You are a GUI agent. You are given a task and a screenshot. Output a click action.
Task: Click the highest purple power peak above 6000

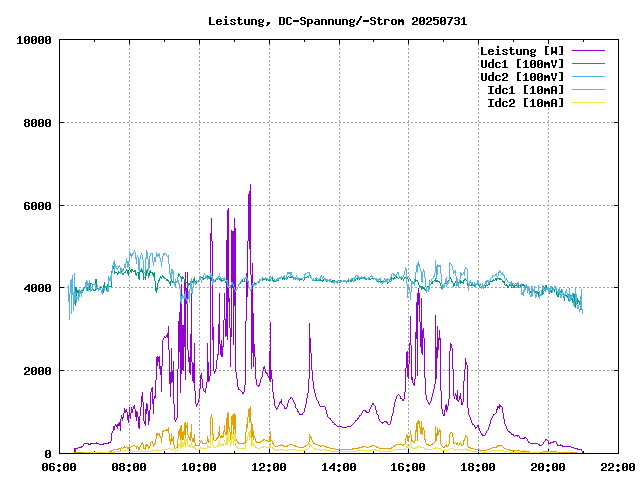coord(250,186)
